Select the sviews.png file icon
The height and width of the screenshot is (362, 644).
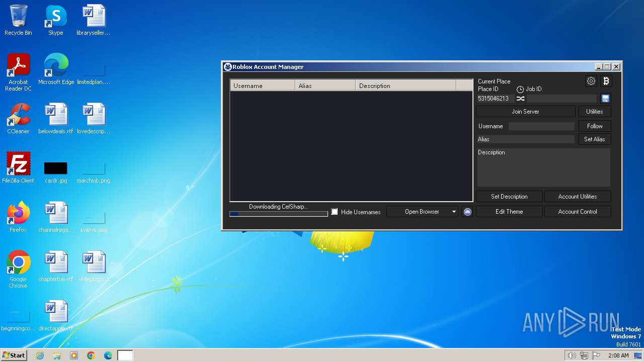[94, 221]
